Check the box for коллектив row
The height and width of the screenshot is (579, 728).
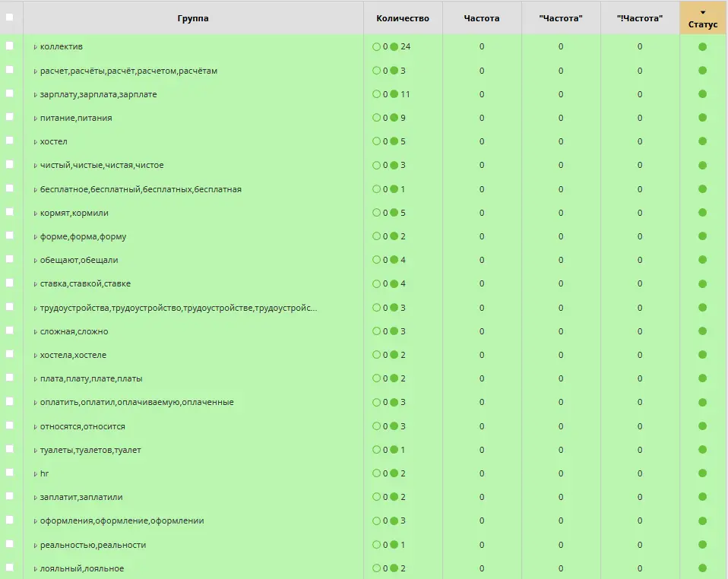10,46
